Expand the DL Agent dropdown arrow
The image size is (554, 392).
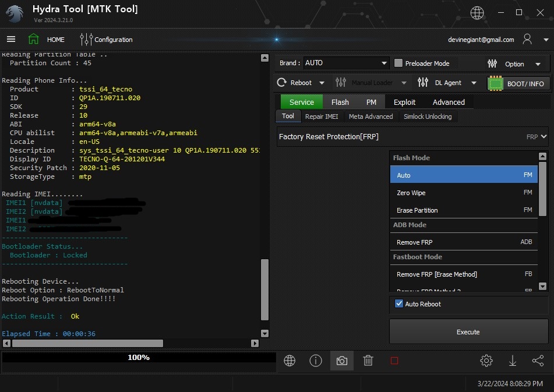pos(474,83)
